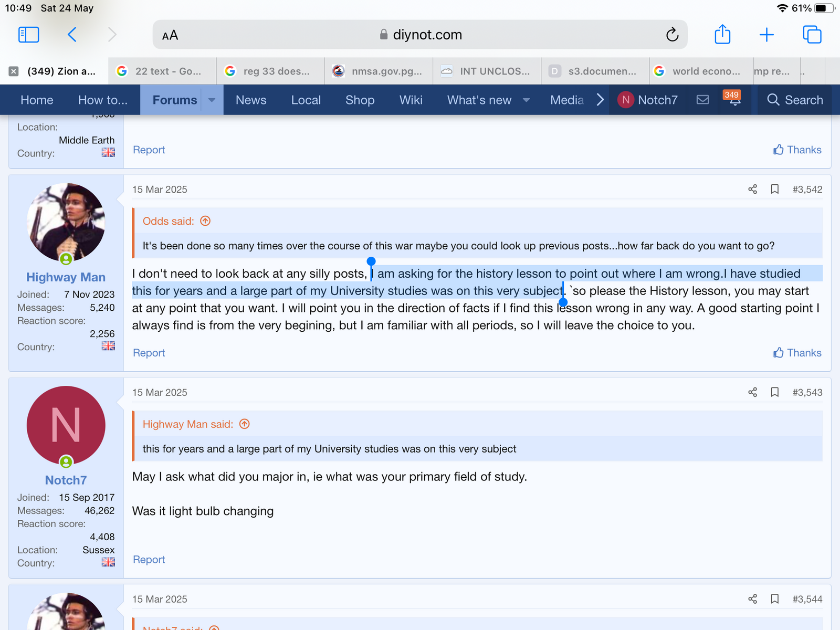
Task: Bookmark post #3,542
Action: point(774,190)
